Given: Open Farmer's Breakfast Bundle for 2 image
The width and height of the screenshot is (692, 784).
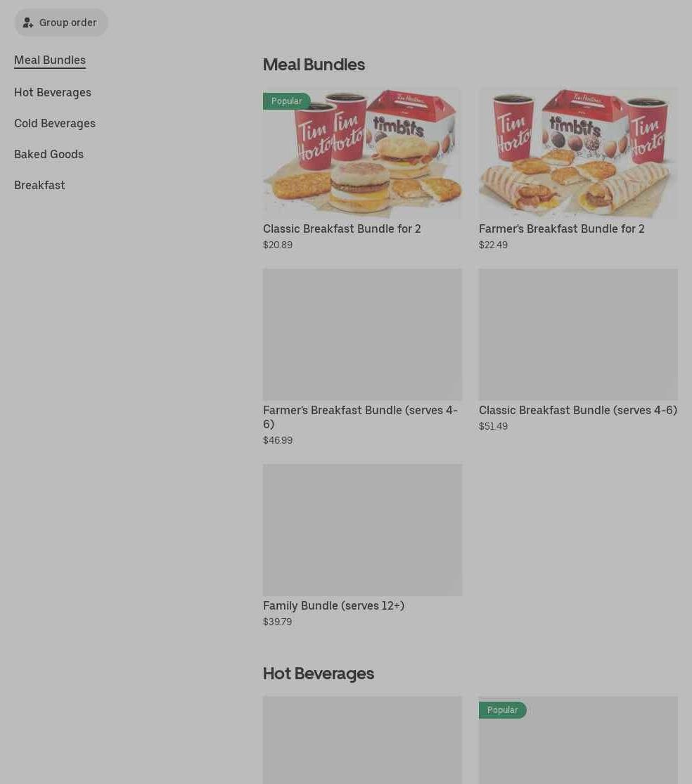Looking at the screenshot, I should coord(579,153).
